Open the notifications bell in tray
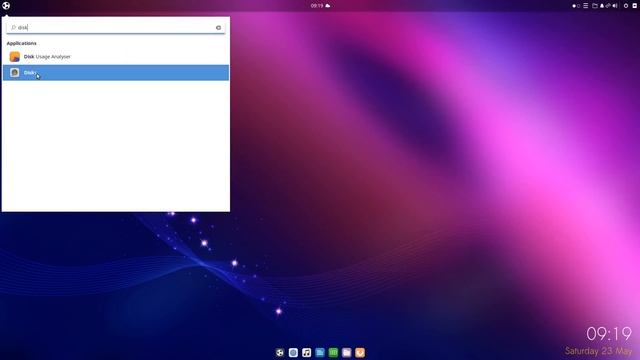The image size is (640, 360). [602, 6]
